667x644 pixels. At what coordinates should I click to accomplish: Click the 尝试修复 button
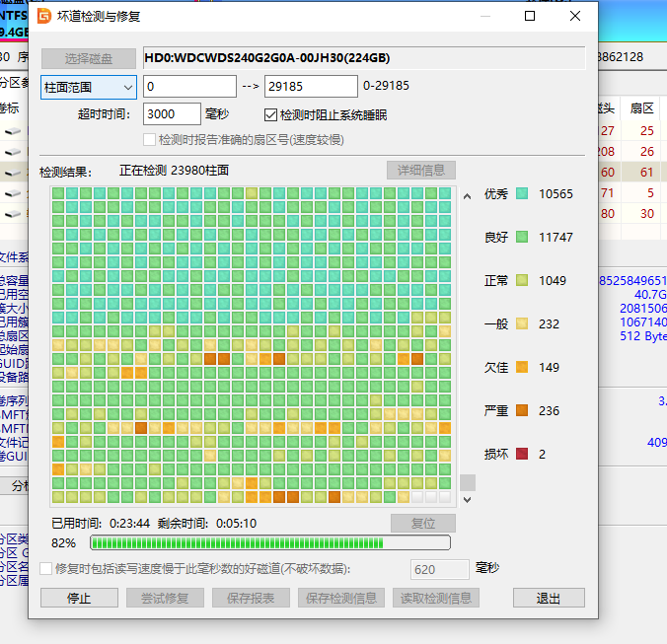pyautogui.click(x=165, y=598)
